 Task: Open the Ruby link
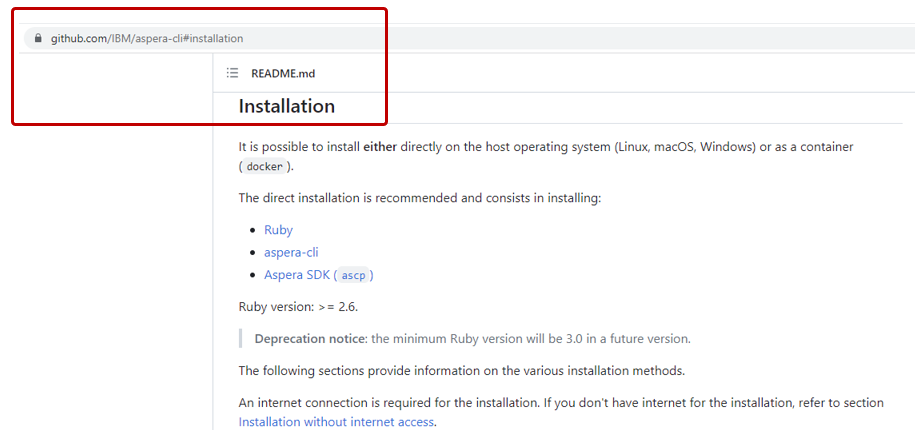tap(278, 230)
